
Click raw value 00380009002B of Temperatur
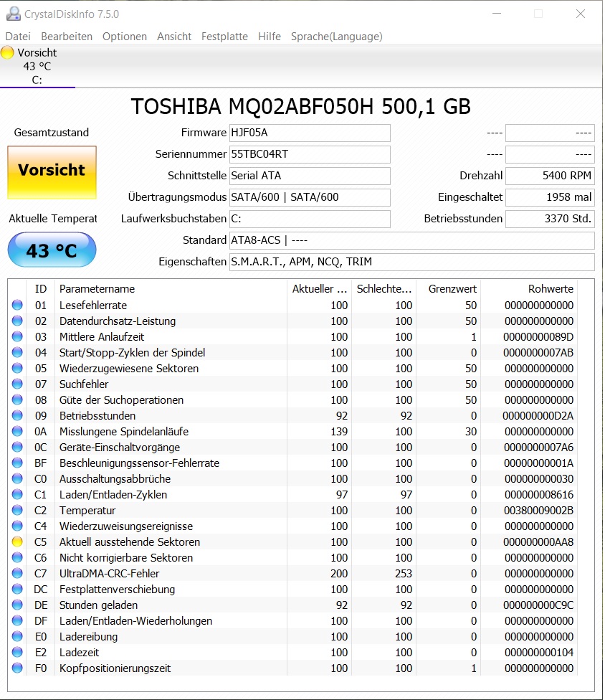[538, 510]
